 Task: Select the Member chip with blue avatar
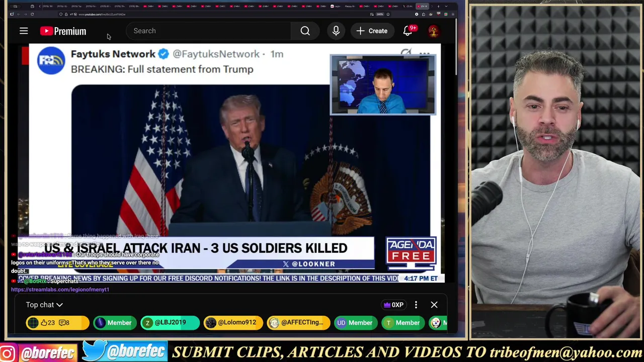[x=114, y=323]
